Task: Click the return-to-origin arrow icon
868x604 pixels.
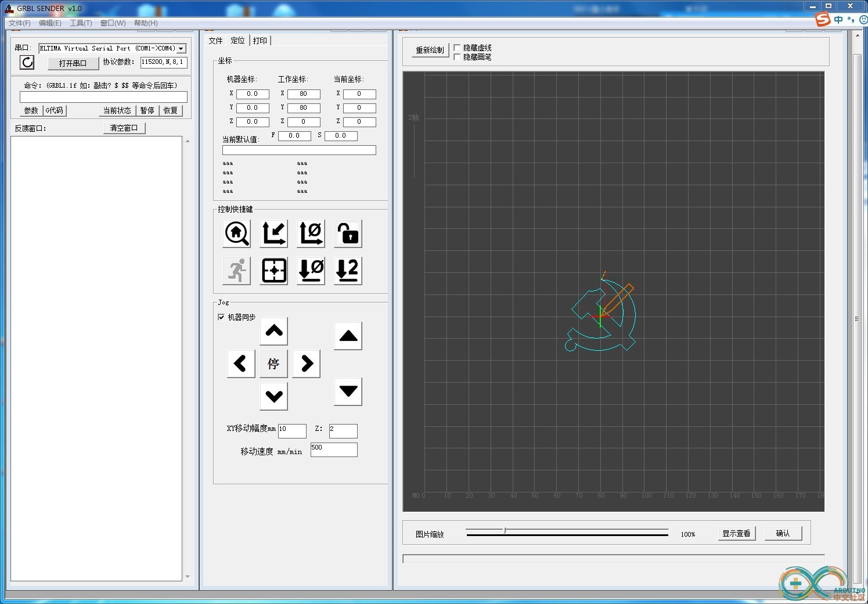Action: point(274,233)
